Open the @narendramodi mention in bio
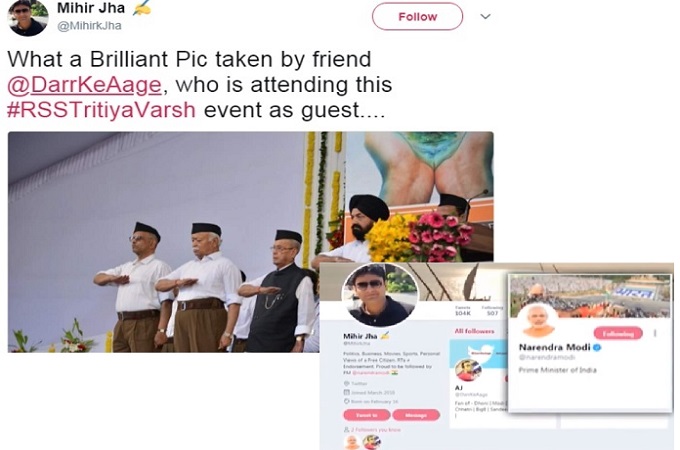 point(370,372)
